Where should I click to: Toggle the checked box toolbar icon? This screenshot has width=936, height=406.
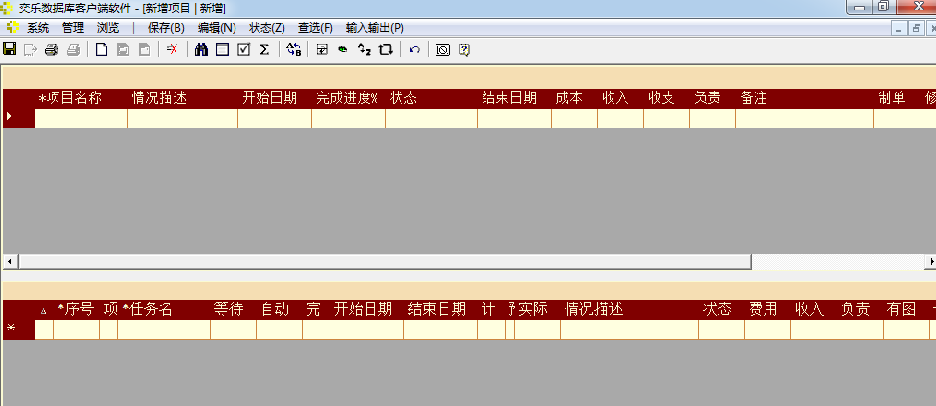pyautogui.click(x=243, y=49)
